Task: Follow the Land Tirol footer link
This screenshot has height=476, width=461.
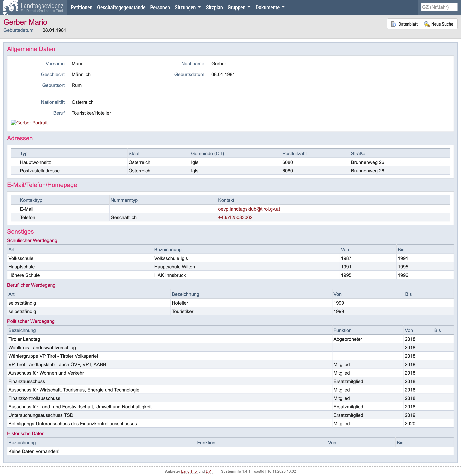Action: coord(189,471)
